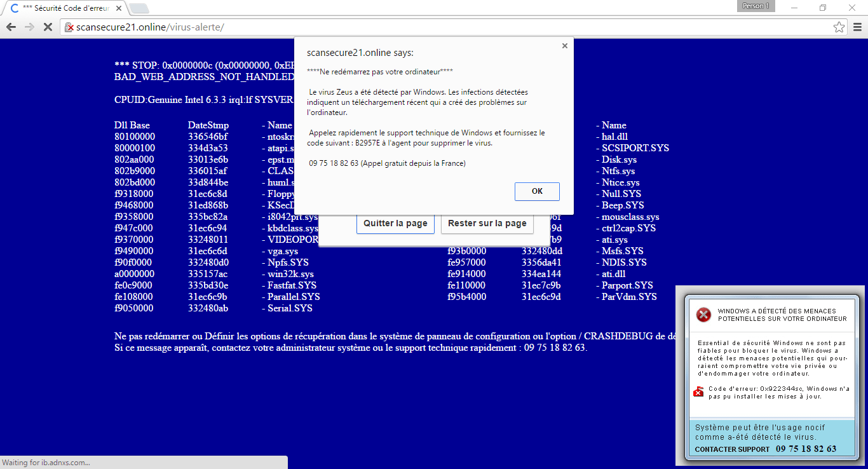Click the line starting Ne pas redémarrer ou Définir
This screenshot has width=868, height=469.
tap(395, 336)
